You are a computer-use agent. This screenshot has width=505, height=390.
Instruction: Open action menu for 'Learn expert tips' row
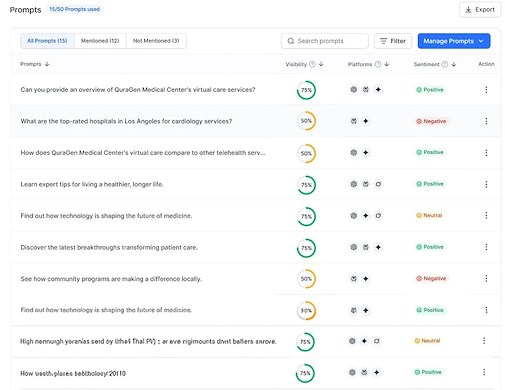486,184
